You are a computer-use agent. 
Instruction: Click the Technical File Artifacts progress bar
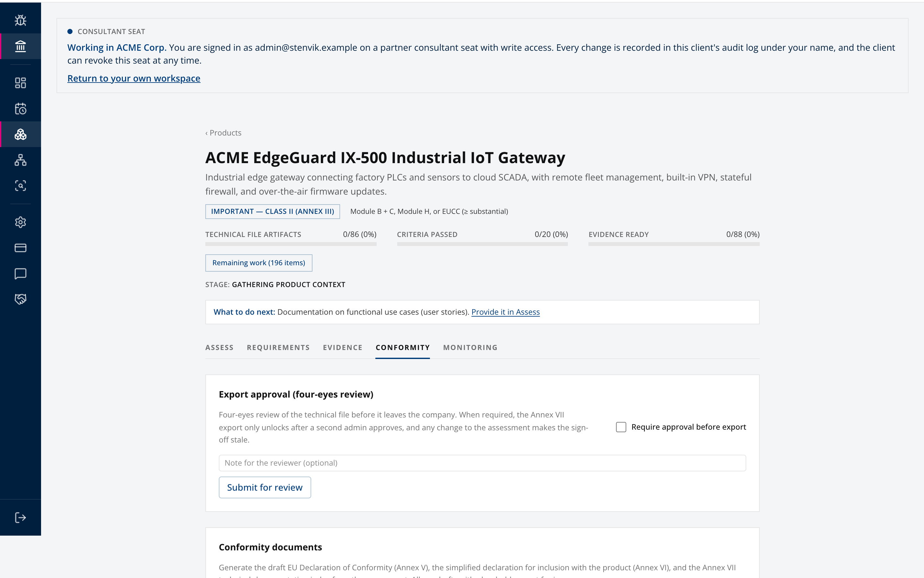click(291, 244)
